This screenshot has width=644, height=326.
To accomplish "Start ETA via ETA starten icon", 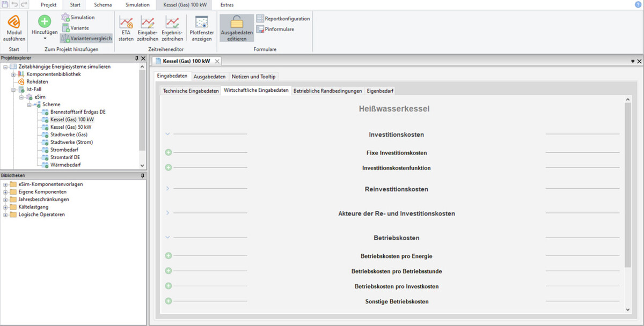I will point(126,23).
